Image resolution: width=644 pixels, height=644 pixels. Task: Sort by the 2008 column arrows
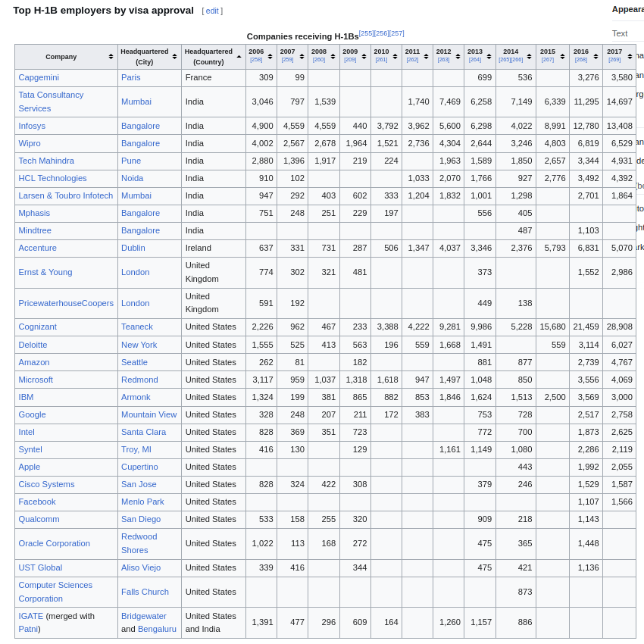pyautogui.click(x=333, y=57)
